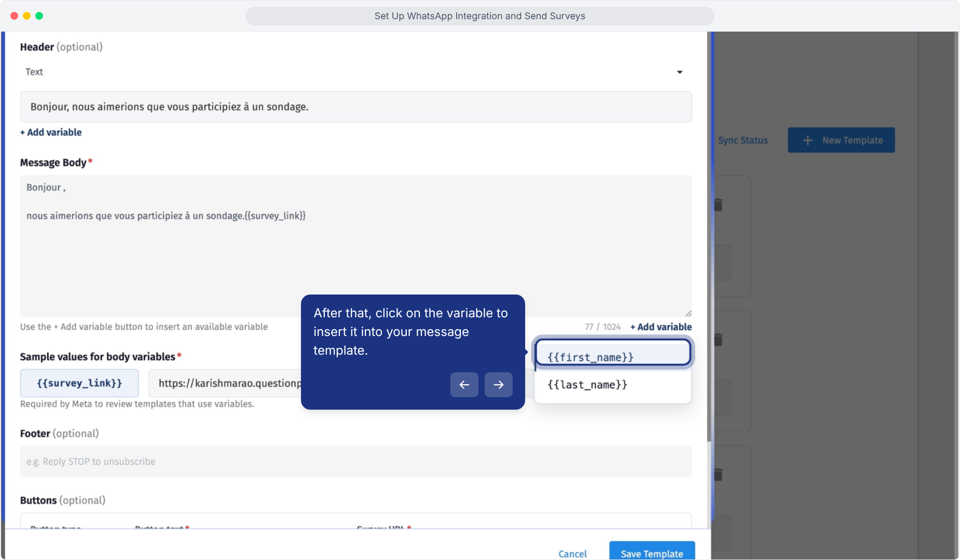The width and height of the screenshot is (960, 560).
Task: Click the New Template button
Action: (841, 140)
